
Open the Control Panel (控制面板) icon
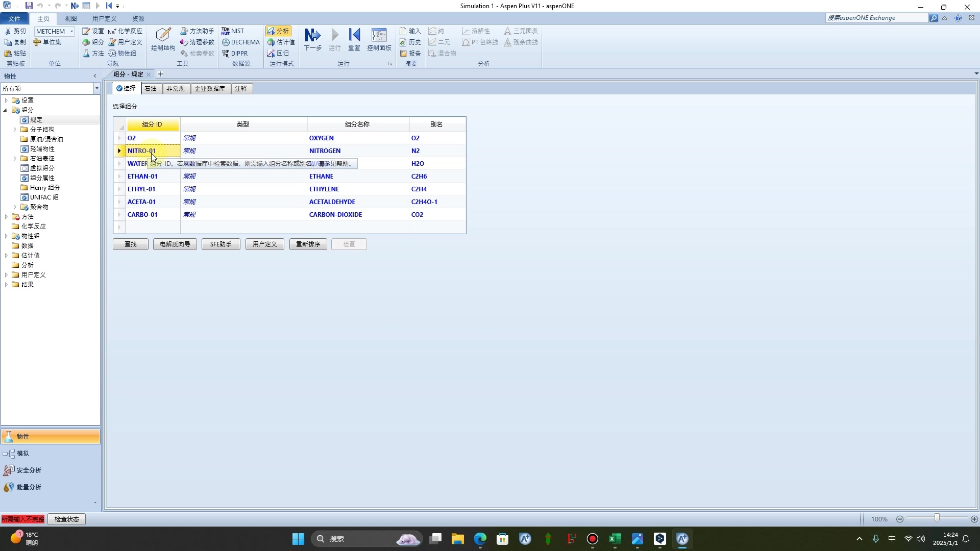[379, 35]
